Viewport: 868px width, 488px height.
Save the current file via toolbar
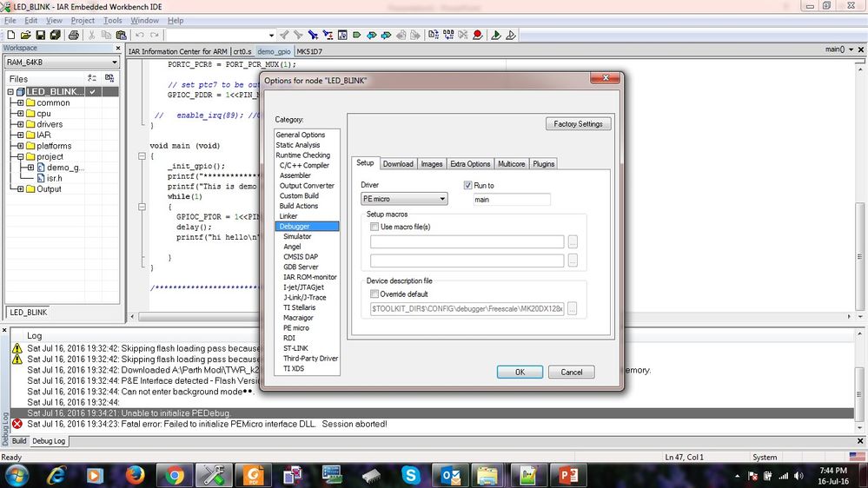(41, 35)
